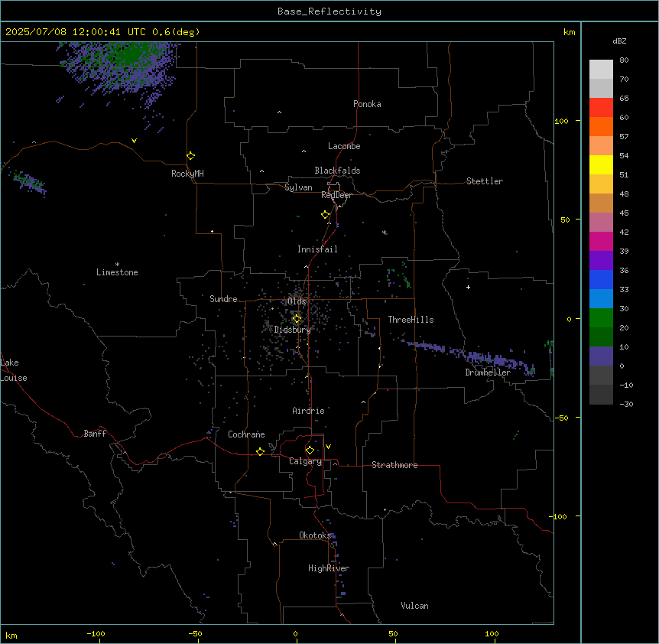Click the Banff label
Viewport: 659px width, 644px height.
(95, 434)
